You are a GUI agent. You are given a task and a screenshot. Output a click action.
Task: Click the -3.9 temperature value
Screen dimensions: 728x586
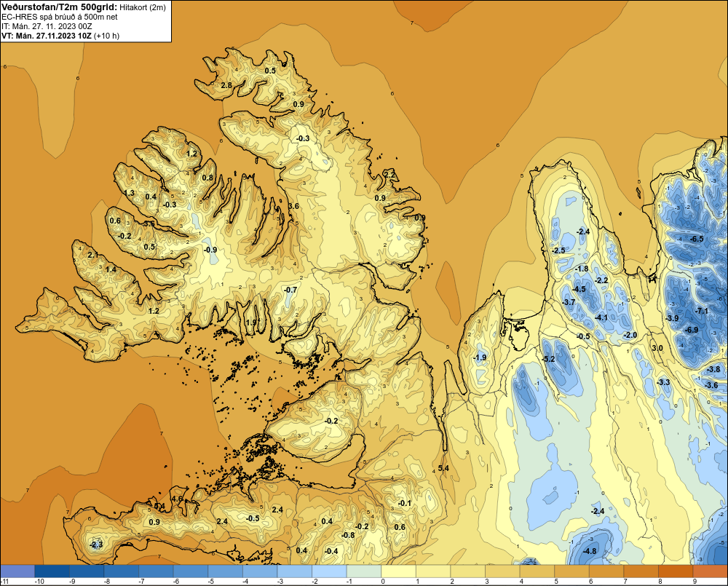[x=672, y=318]
